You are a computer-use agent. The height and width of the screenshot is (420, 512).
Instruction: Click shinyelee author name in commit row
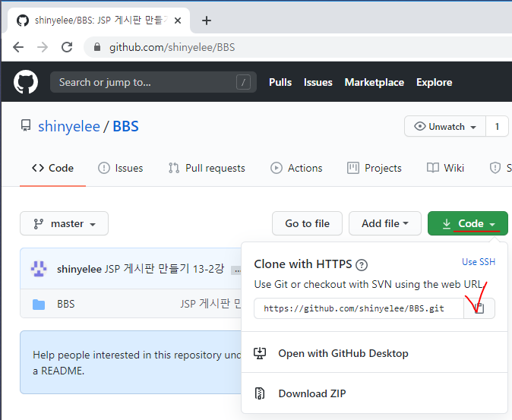click(x=79, y=269)
